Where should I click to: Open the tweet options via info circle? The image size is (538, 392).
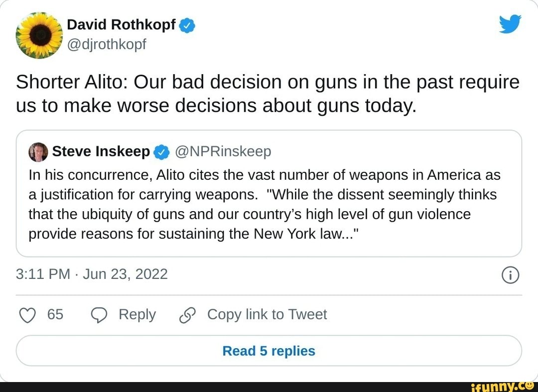point(510,275)
